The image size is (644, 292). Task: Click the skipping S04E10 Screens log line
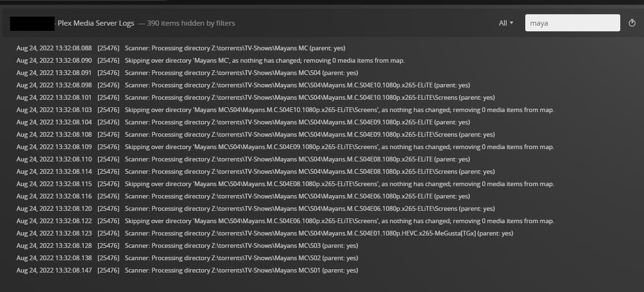[x=339, y=110]
